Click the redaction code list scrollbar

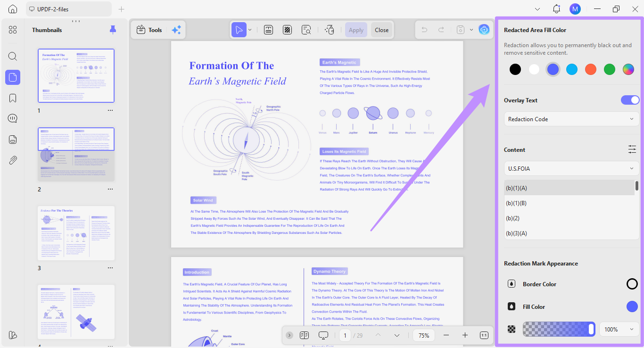pyautogui.click(x=637, y=186)
